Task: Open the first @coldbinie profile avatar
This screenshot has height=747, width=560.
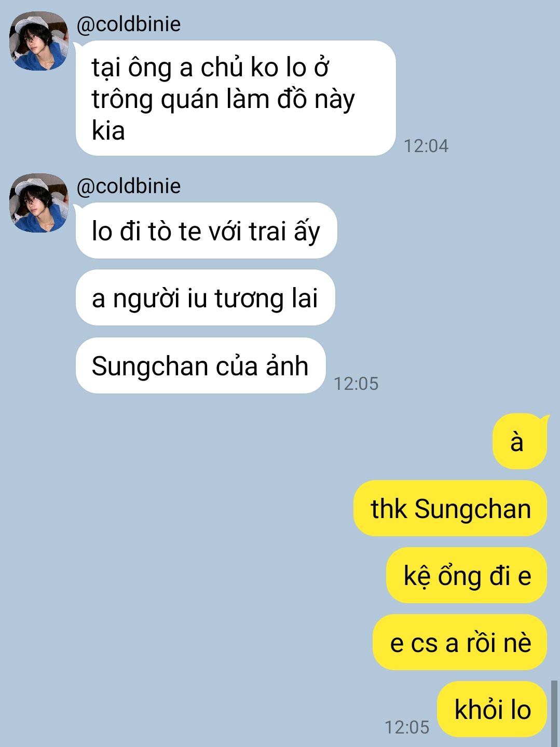Action: click(39, 41)
